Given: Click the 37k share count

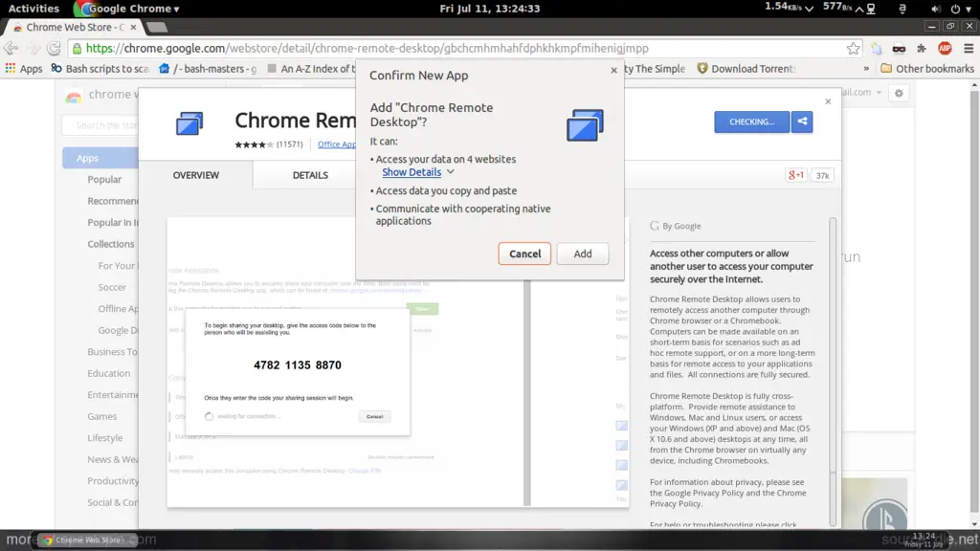Looking at the screenshot, I should [x=822, y=176].
